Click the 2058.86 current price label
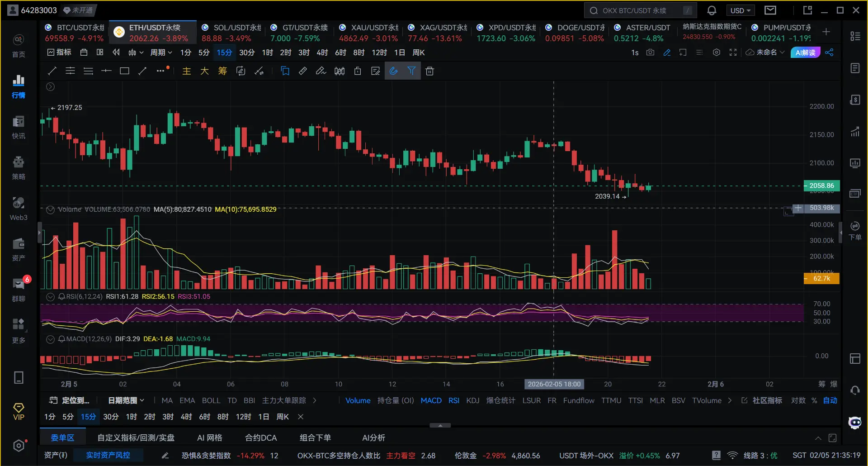Screen dimensions: 868x466 (821, 185)
